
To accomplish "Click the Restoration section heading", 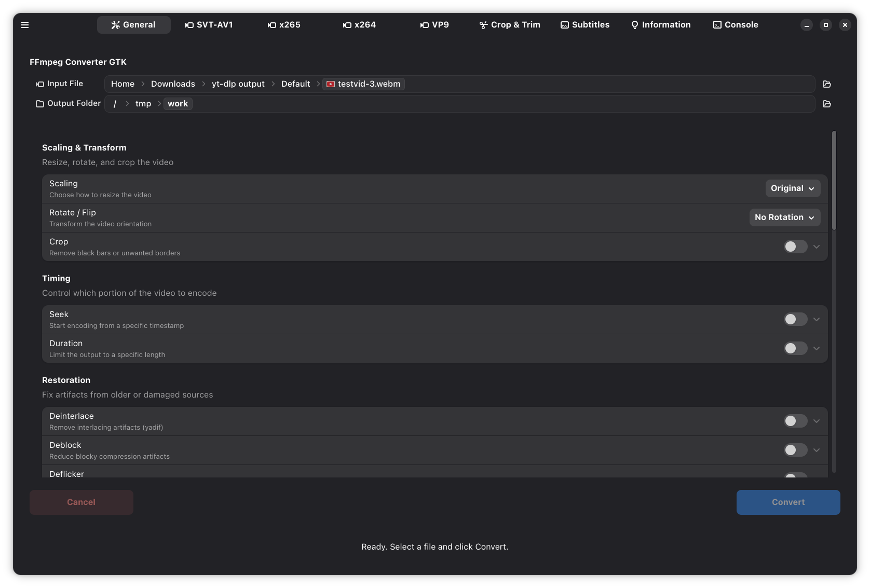I will tap(66, 380).
